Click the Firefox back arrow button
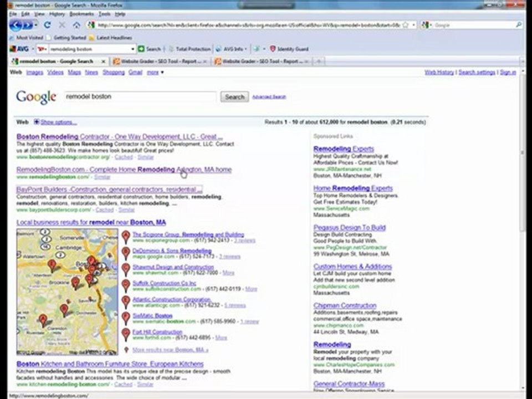Image resolution: width=532 pixels, height=399 pixels. point(16,25)
